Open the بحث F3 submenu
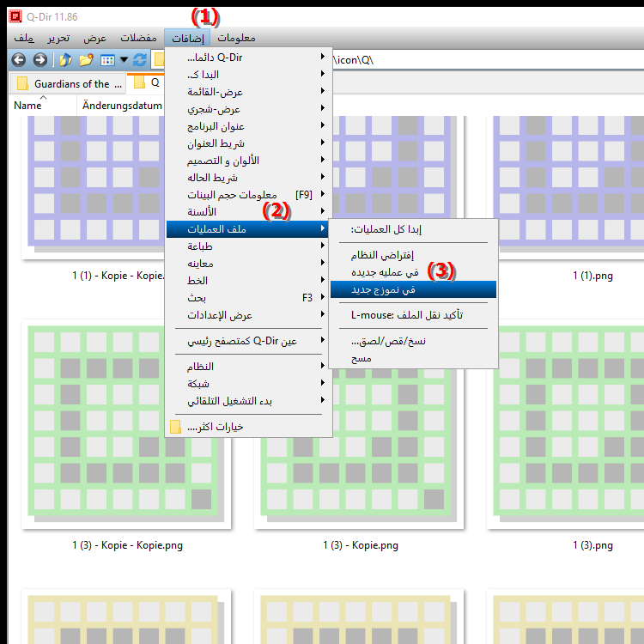 click(248, 298)
